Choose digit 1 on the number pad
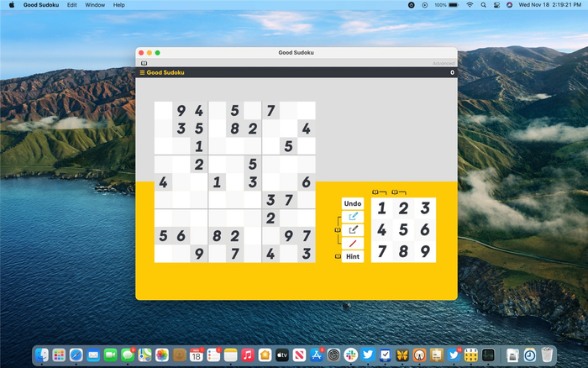Viewport: 588px width, 368px height. (x=381, y=208)
